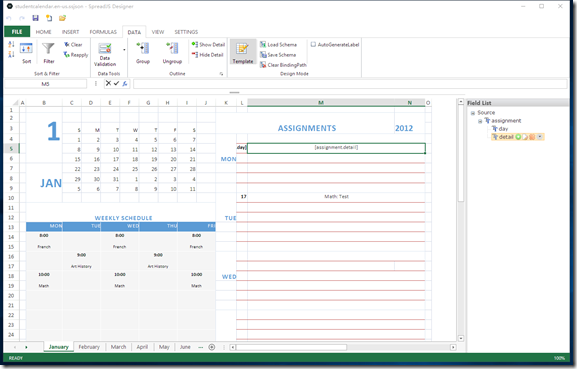Collapse the assignment tree node
This screenshot has width=577, height=369.
click(x=480, y=121)
